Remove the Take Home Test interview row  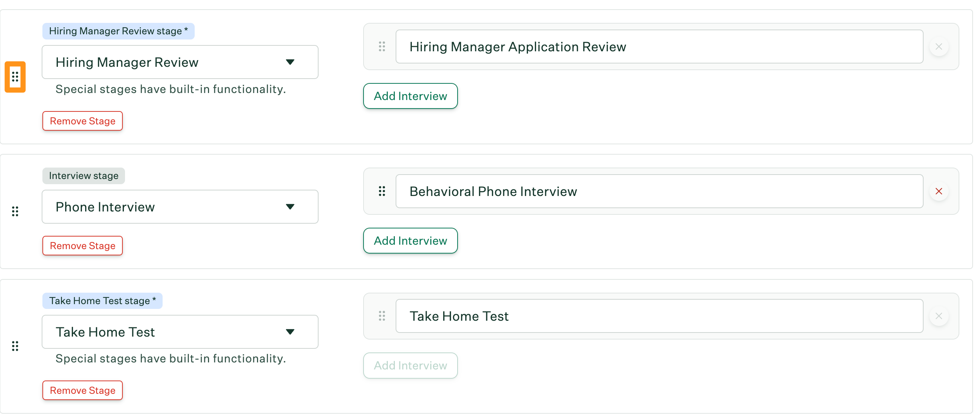pyautogui.click(x=939, y=316)
